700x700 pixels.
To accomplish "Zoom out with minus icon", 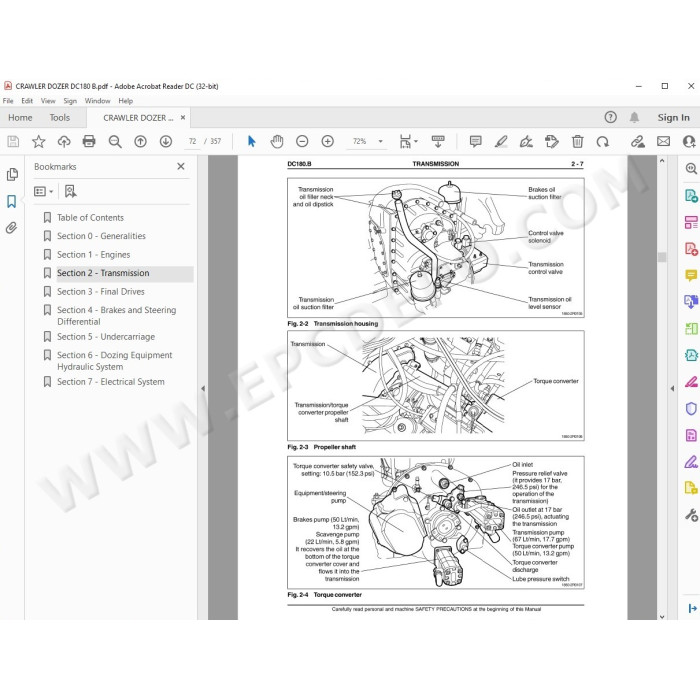I will click(x=302, y=142).
